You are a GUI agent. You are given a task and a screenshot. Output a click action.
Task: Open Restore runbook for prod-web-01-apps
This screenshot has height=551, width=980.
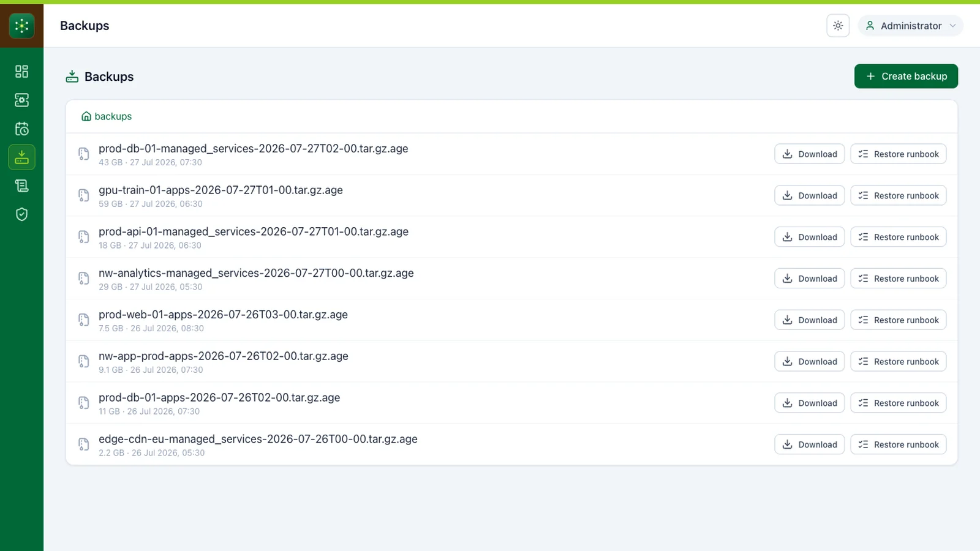pyautogui.click(x=899, y=320)
